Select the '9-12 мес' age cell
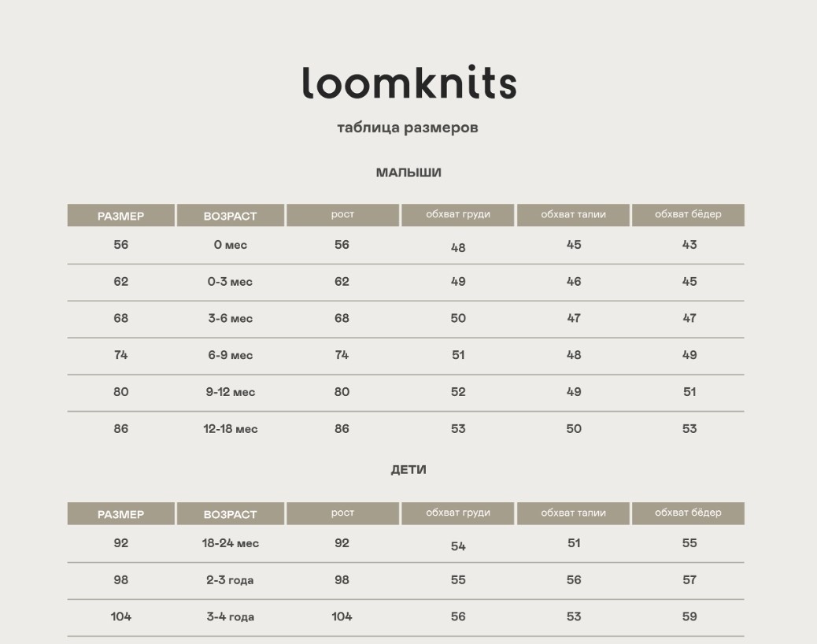The width and height of the screenshot is (817, 644). tap(231, 392)
